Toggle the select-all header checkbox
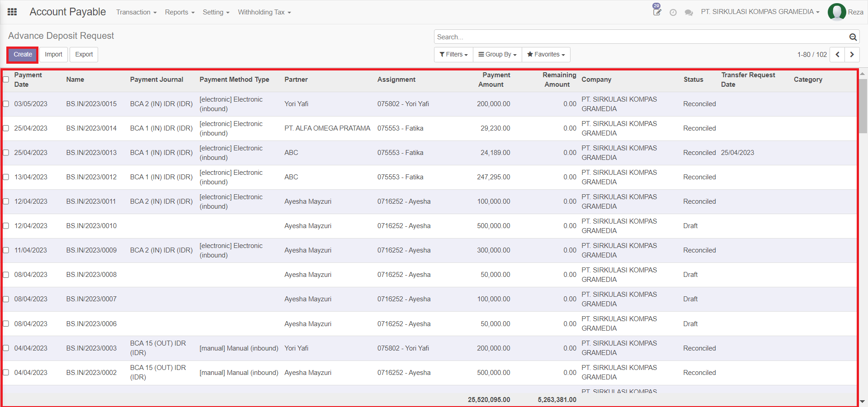The image size is (868, 407). [6, 80]
